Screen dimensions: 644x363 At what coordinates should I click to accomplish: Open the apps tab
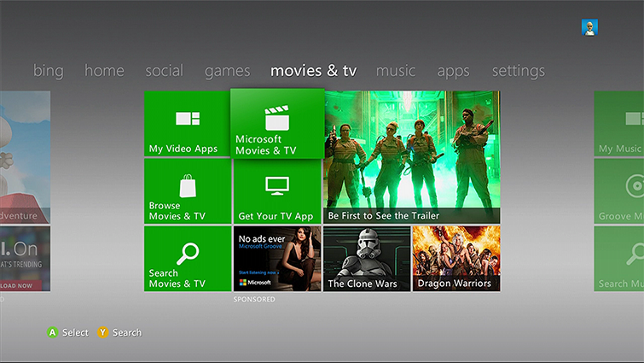tap(453, 72)
